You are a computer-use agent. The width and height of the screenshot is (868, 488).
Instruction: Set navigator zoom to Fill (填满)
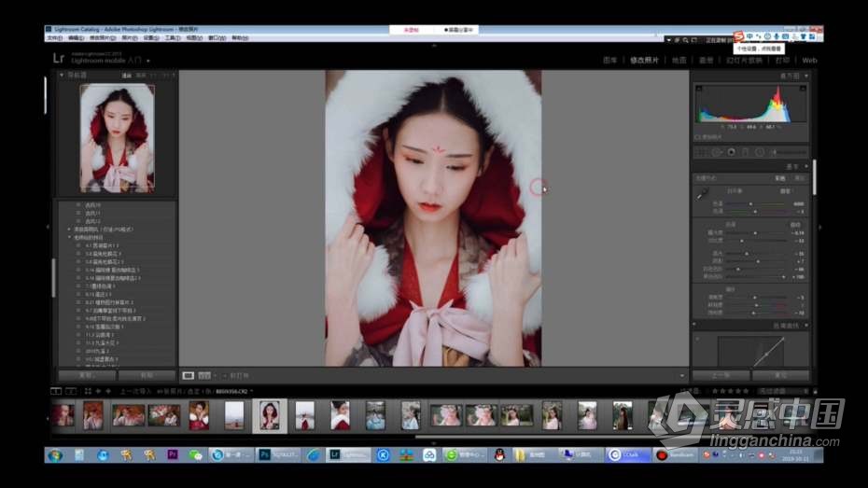click(141, 76)
